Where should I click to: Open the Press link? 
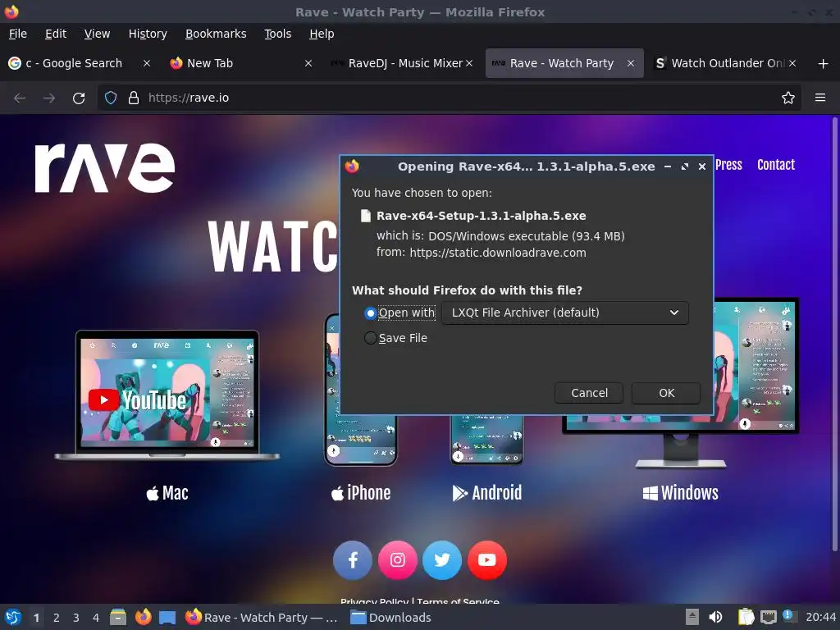[728, 165]
